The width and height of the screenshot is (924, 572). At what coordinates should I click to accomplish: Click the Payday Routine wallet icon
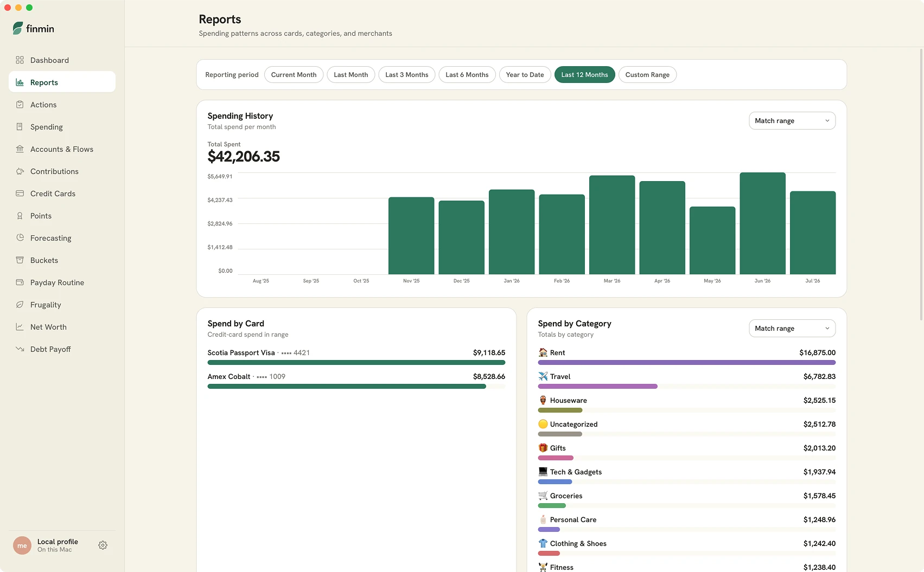point(20,282)
